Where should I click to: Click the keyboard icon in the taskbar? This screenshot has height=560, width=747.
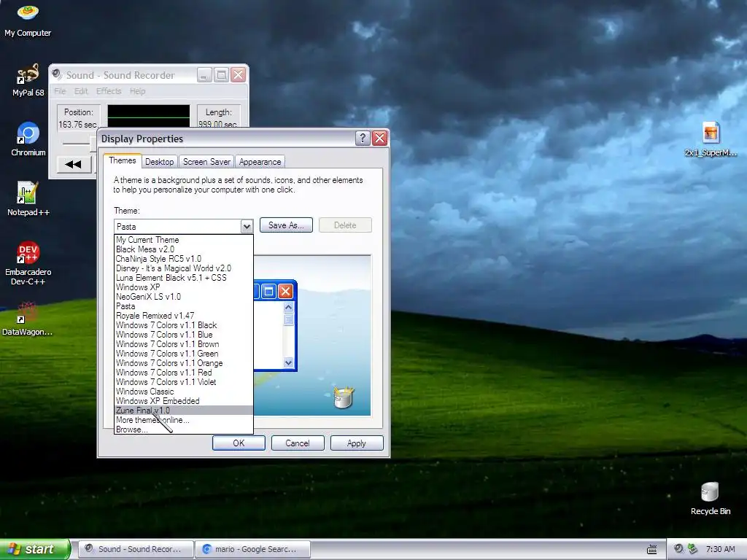coord(651,550)
